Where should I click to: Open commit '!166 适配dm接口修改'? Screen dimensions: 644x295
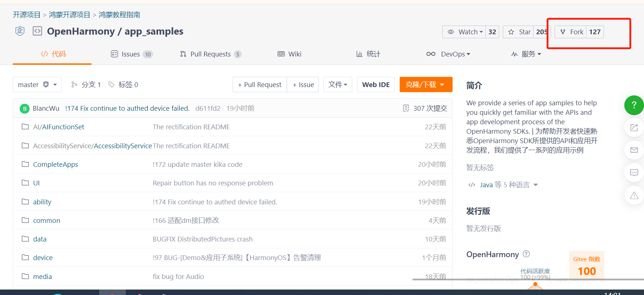pos(186,220)
